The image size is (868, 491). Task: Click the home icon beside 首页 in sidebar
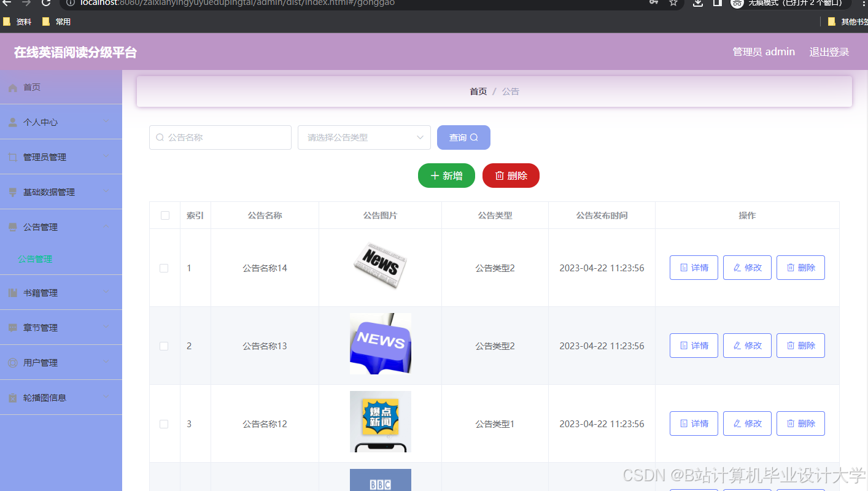coord(13,88)
